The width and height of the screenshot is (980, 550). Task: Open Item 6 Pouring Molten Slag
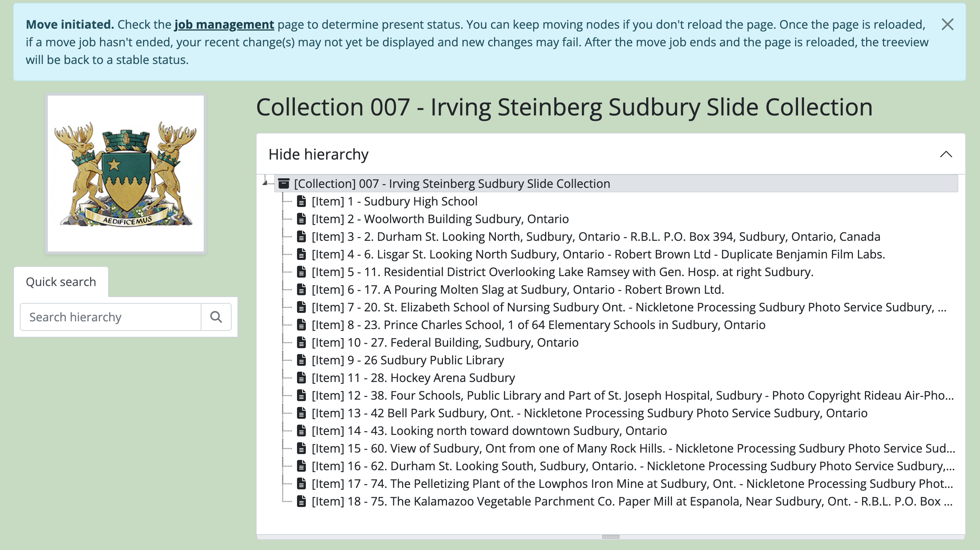[x=518, y=290]
